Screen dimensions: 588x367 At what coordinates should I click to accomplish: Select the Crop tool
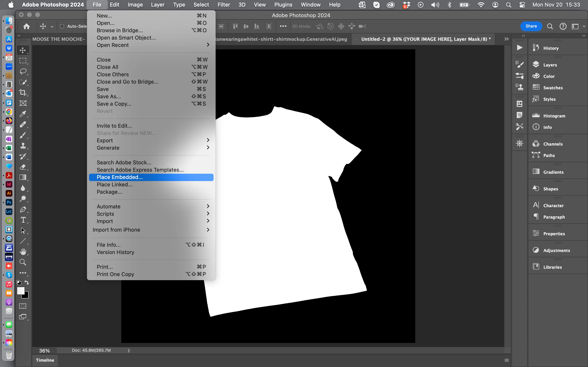[23, 93]
